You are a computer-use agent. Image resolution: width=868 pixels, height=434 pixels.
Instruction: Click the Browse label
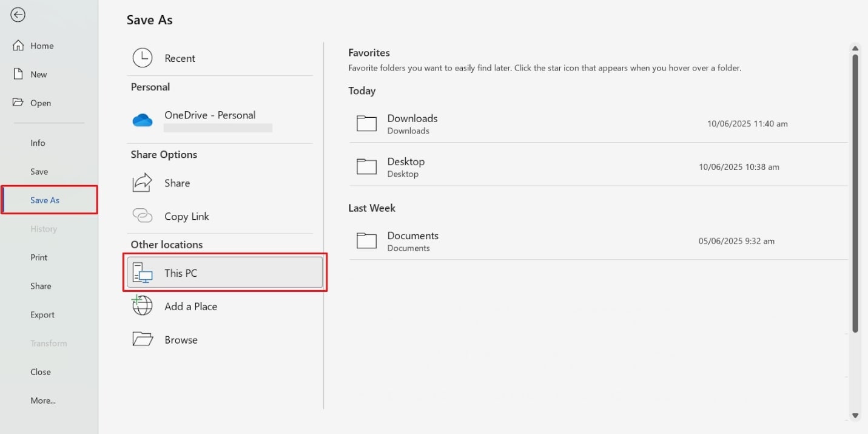(x=181, y=340)
